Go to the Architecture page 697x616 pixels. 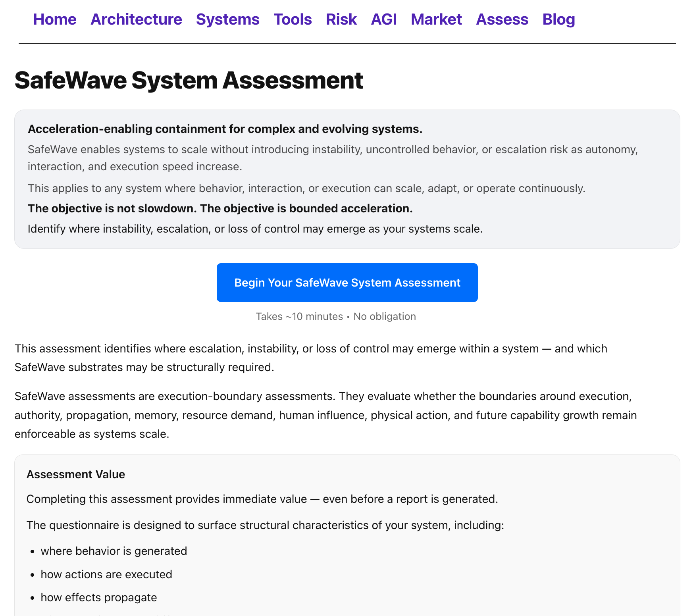[136, 19]
